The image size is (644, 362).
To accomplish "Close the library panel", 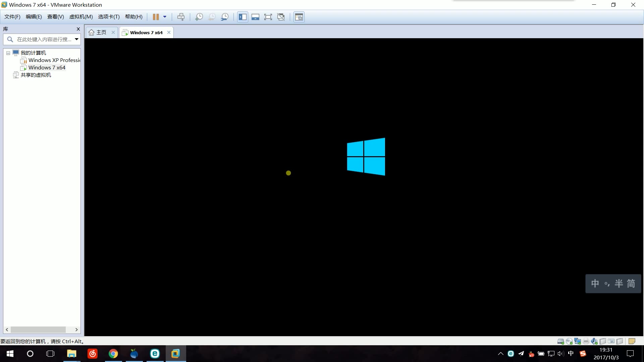I will click(78, 29).
